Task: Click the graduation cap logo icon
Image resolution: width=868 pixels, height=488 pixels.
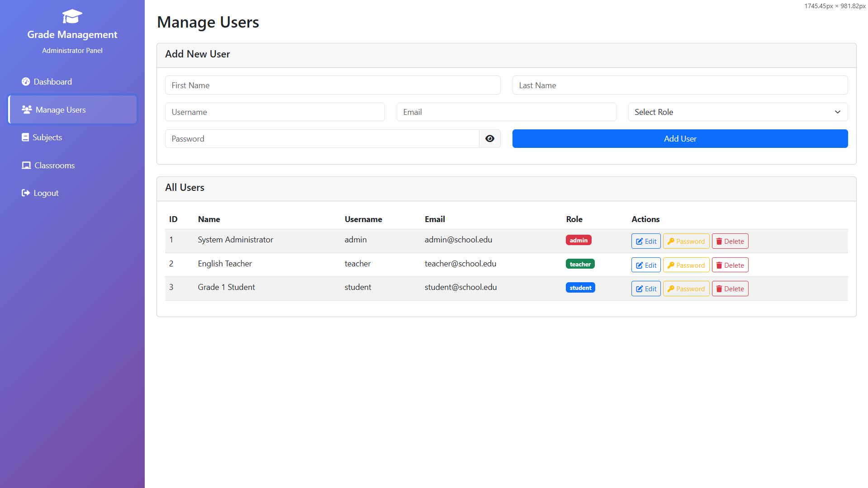Action: [x=72, y=17]
